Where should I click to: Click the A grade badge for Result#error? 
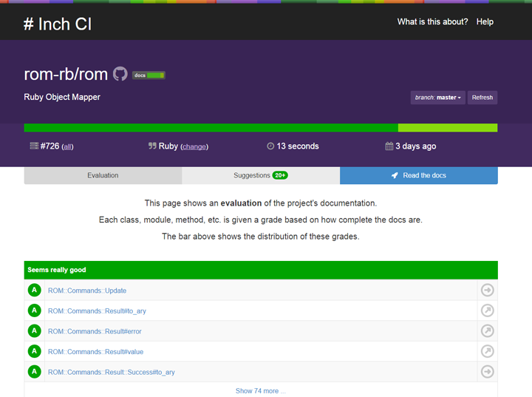pyautogui.click(x=34, y=330)
